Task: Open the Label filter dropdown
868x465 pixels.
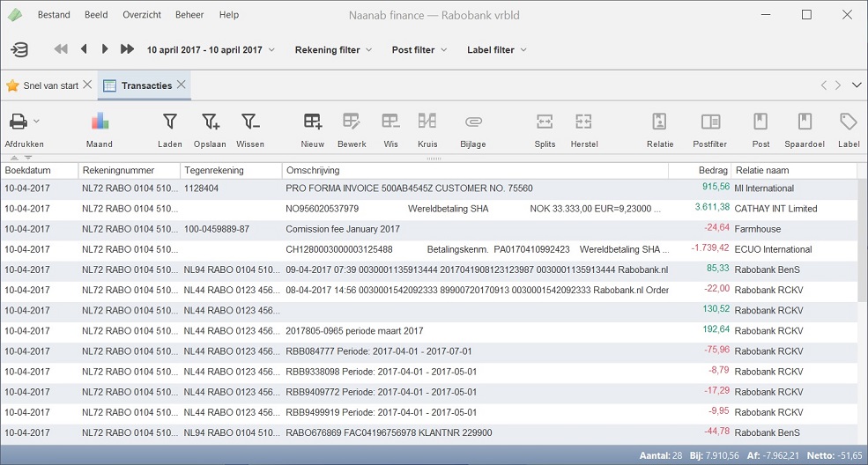Action: [496, 50]
